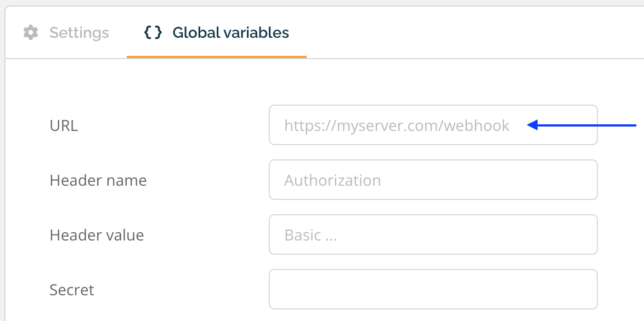
Task: Click the Header name label text
Action: [x=98, y=180]
